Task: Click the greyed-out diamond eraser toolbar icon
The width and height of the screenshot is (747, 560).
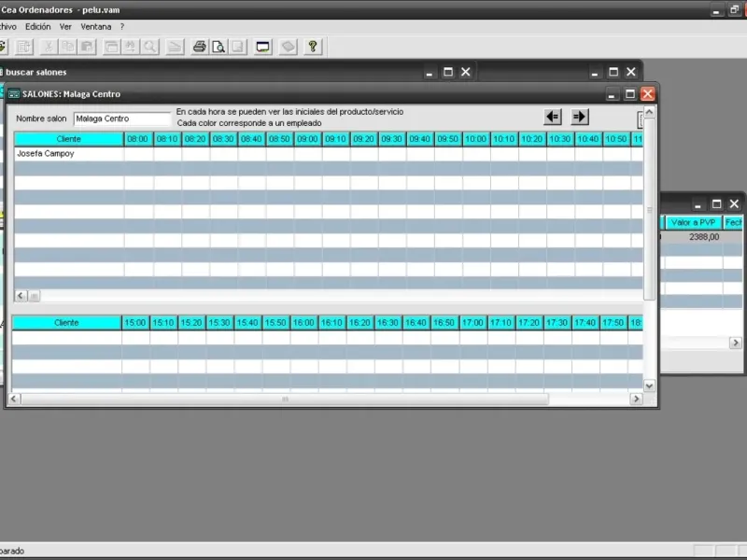Action: coord(289,47)
